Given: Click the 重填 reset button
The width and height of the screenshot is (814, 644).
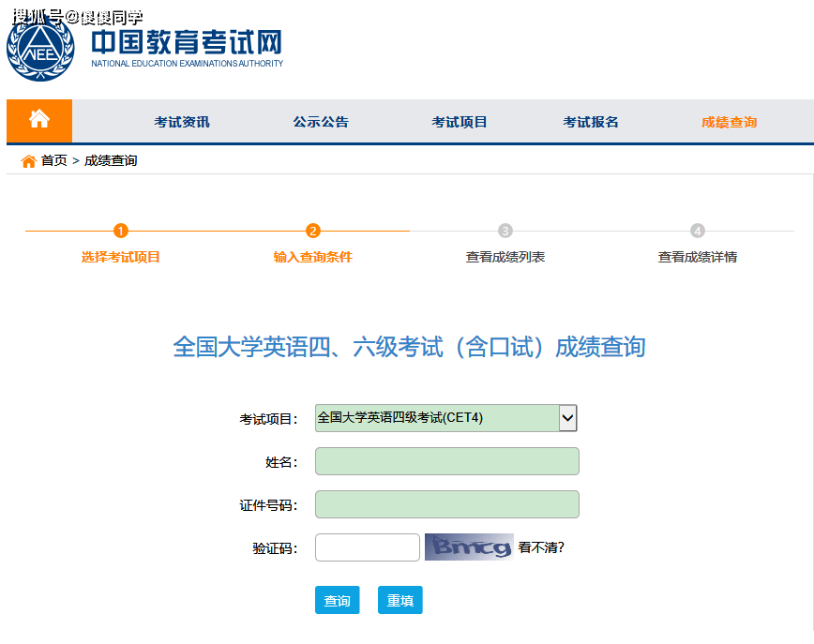Looking at the screenshot, I should click(x=399, y=600).
